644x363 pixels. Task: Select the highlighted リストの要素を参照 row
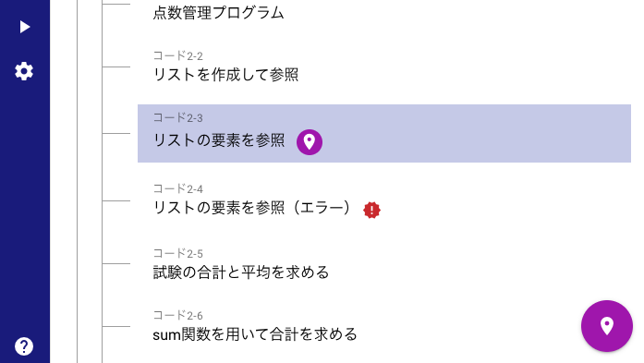384,133
